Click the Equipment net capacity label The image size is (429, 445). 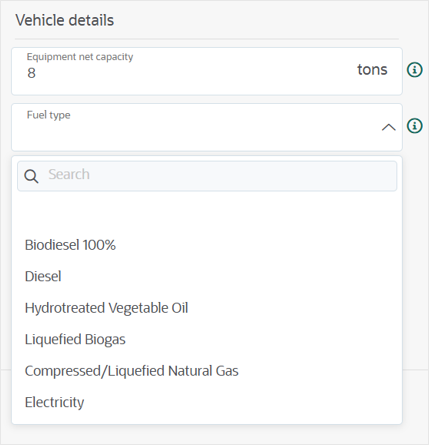pyautogui.click(x=80, y=57)
